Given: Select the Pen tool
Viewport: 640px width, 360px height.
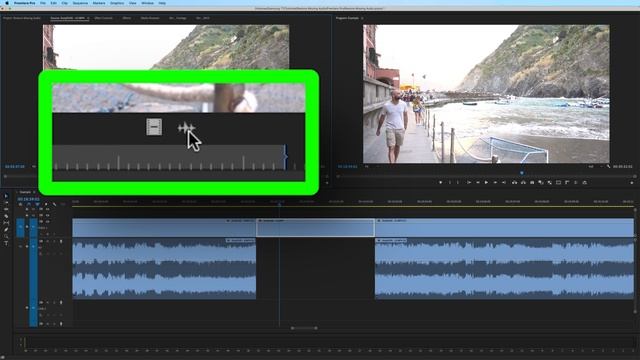Looking at the screenshot, I should point(6,229).
